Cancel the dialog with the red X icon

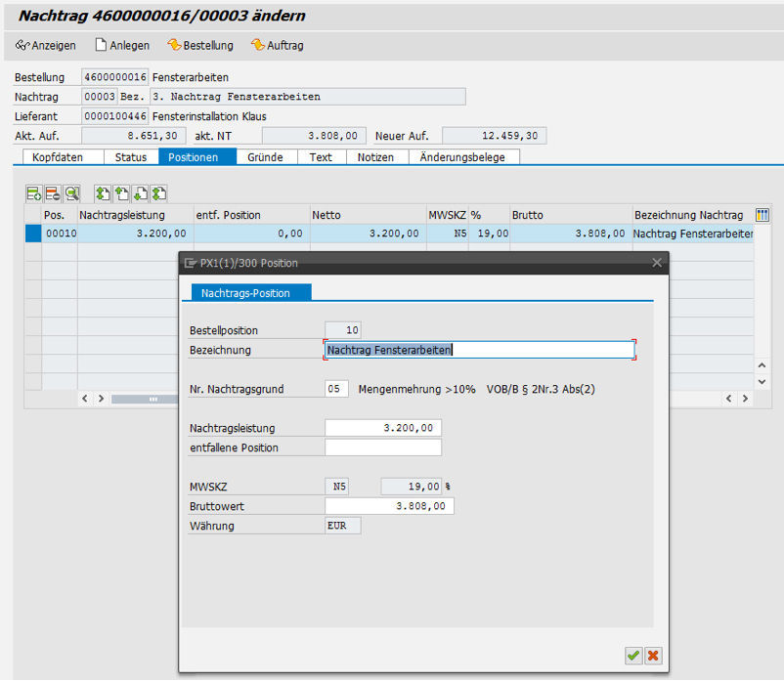click(653, 656)
